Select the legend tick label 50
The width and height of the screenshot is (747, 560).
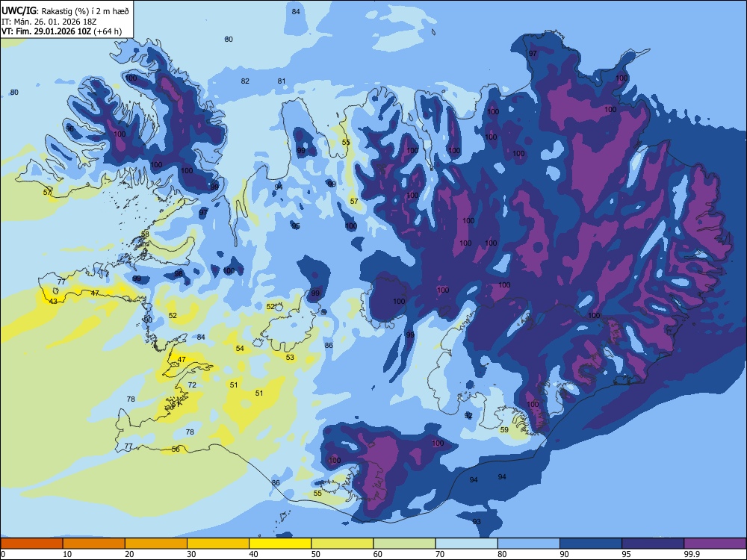point(316,554)
